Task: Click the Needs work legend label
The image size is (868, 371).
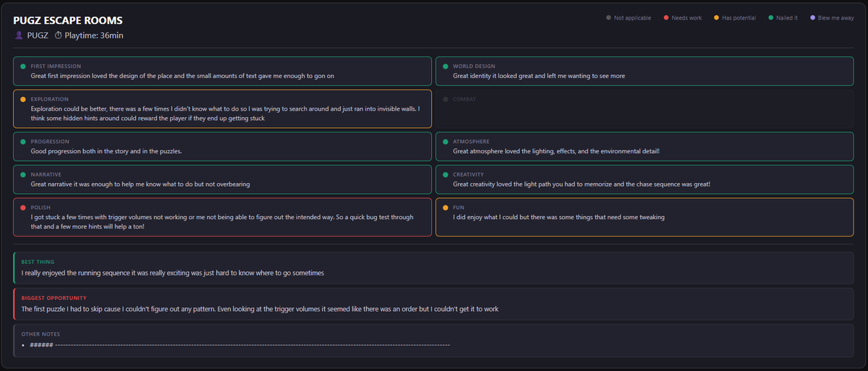Action: tap(686, 17)
